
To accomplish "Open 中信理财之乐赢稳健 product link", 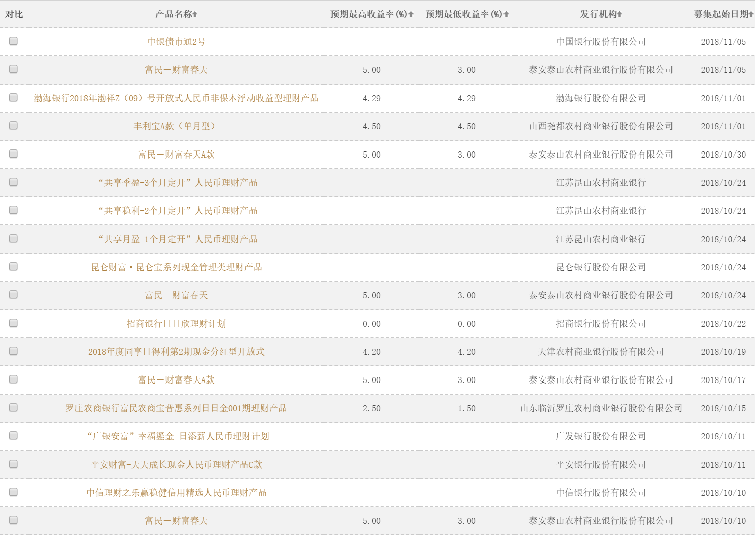I will [176, 493].
